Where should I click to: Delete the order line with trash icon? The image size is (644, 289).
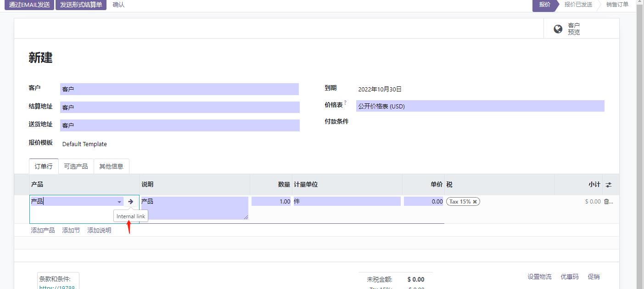pos(607,201)
